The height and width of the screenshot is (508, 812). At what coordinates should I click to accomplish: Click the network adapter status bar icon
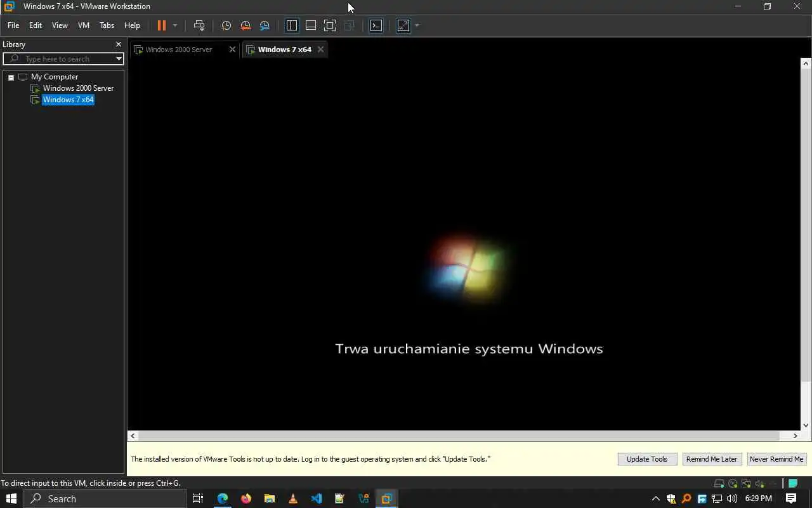(746, 483)
